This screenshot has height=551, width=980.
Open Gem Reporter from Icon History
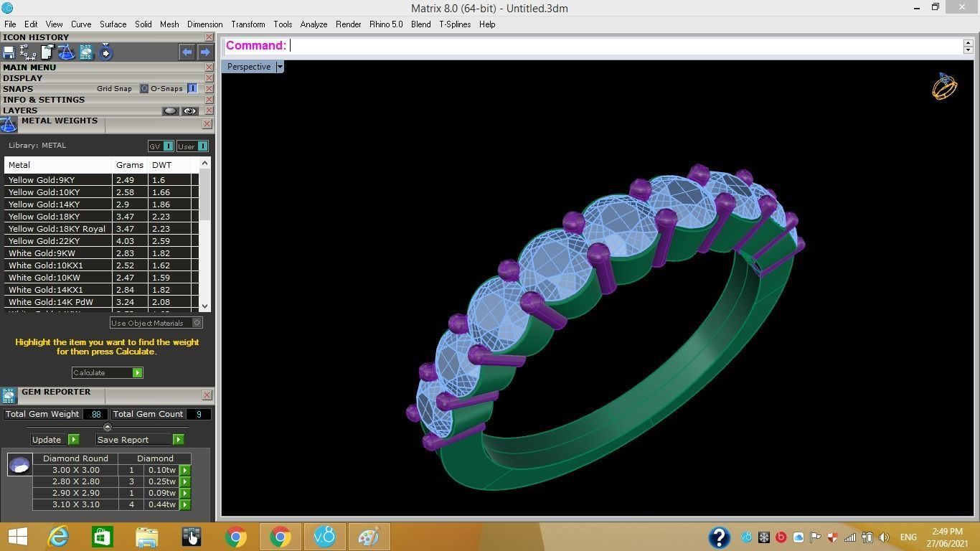click(86, 52)
